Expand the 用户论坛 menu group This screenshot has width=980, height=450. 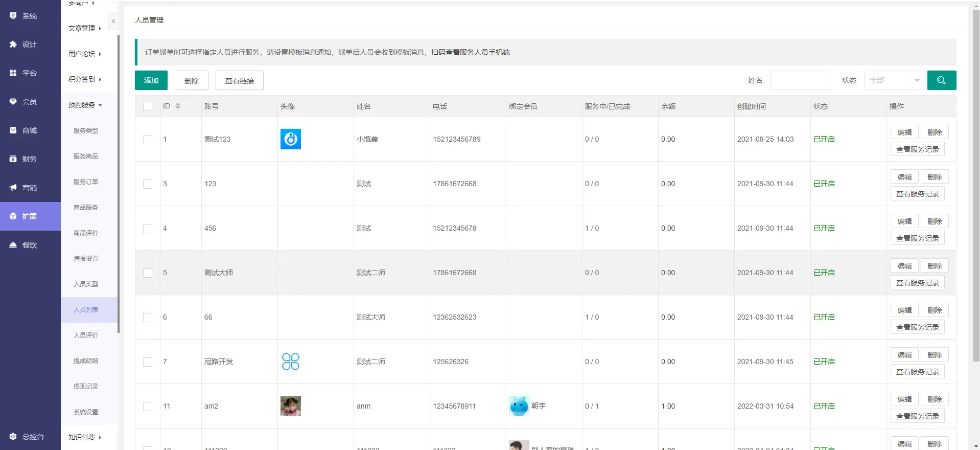click(85, 54)
